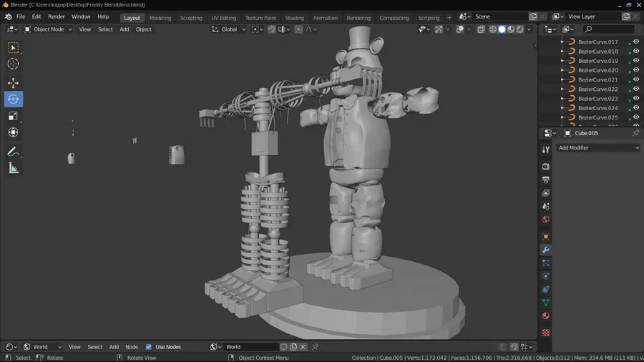Add a new workspace with plus button

(449, 18)
